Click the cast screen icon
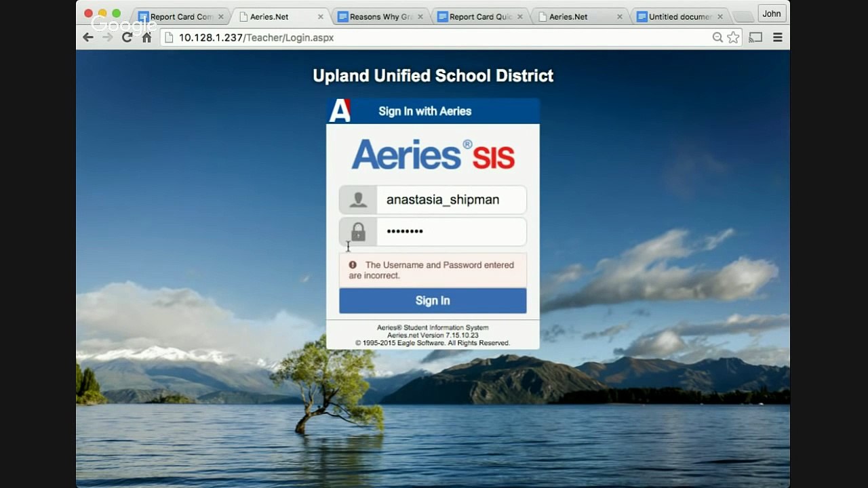 [x=755, y=37]
